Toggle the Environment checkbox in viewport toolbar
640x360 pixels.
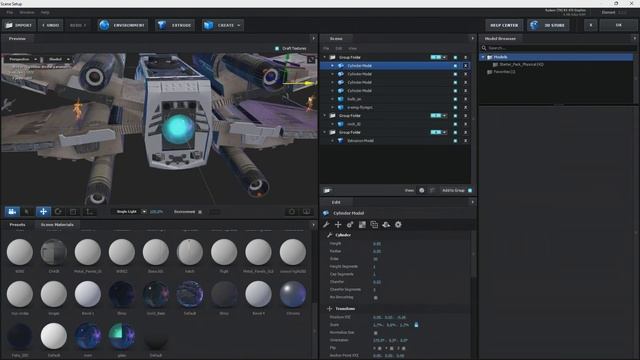[x=200, y=212]
